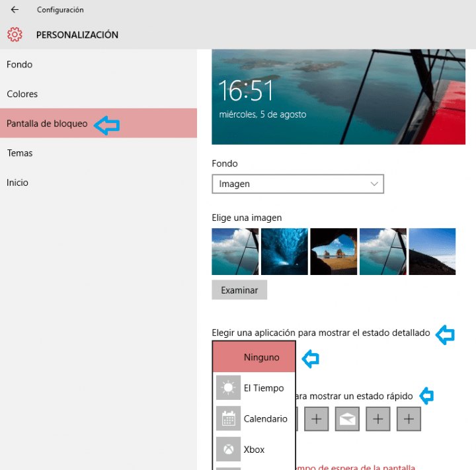
Task: Select El Tiempo in the app list
Action: pos(254,388)
